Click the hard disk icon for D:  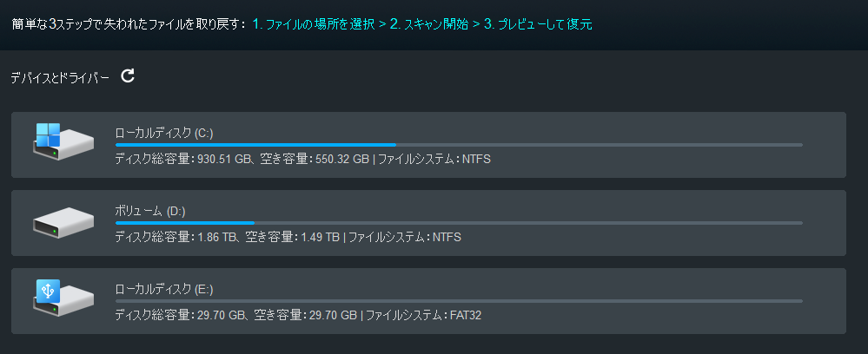coord(63,222)
